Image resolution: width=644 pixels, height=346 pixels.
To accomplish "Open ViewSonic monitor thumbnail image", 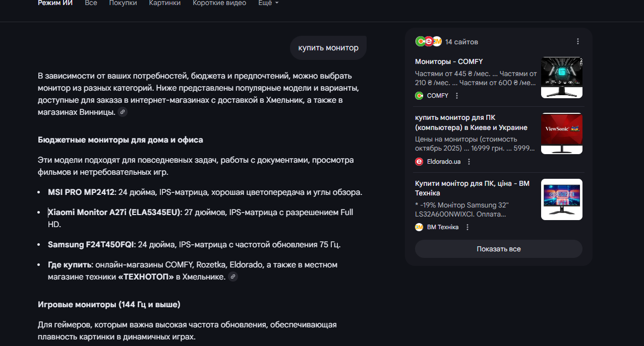I will [562, 133].
